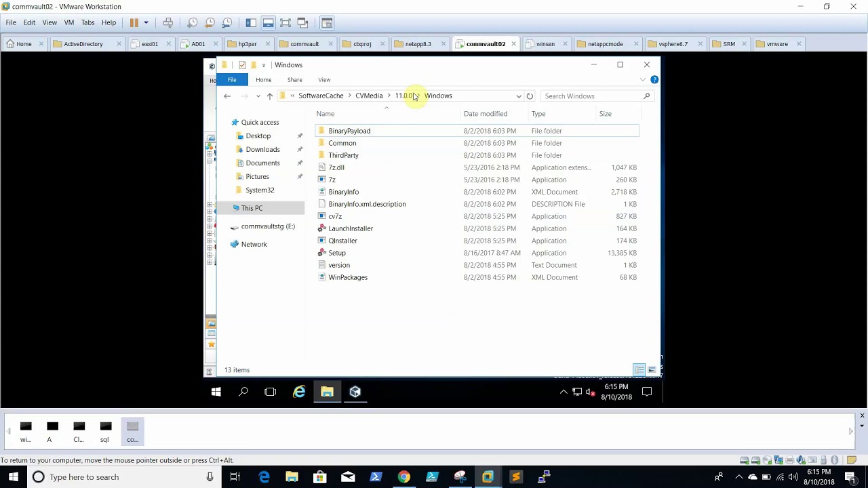Toggle the thumbnail bar view icon

click(x=268, y=22)
